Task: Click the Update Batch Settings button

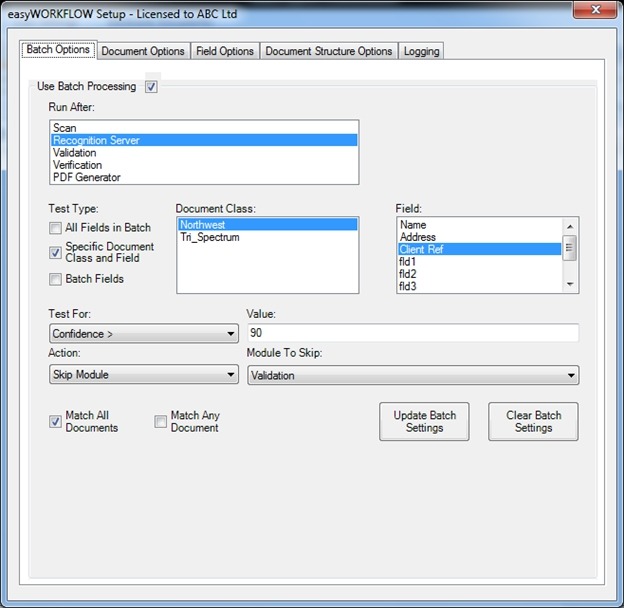Action: [x=424, y=422]
